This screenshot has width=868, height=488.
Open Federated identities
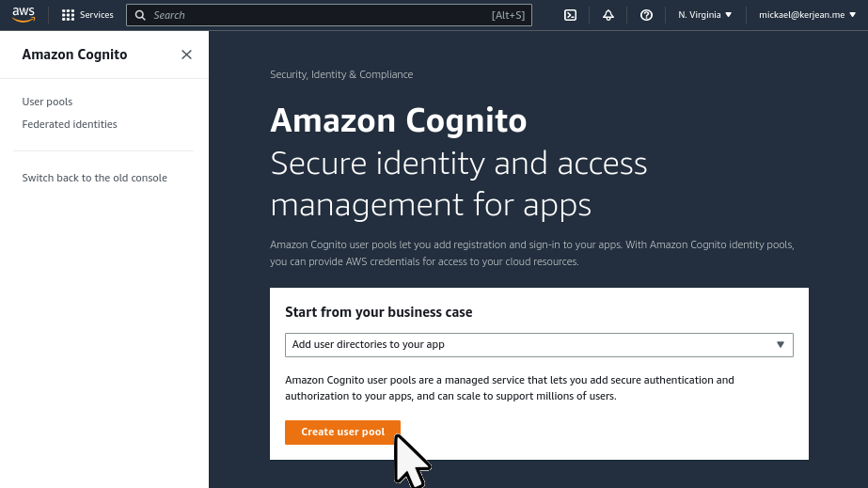70,124
